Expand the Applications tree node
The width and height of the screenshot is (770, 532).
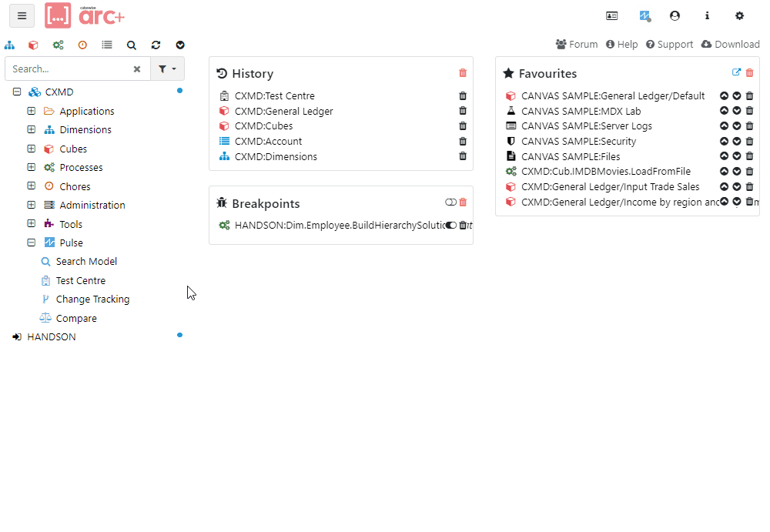[x=32, y=111]
